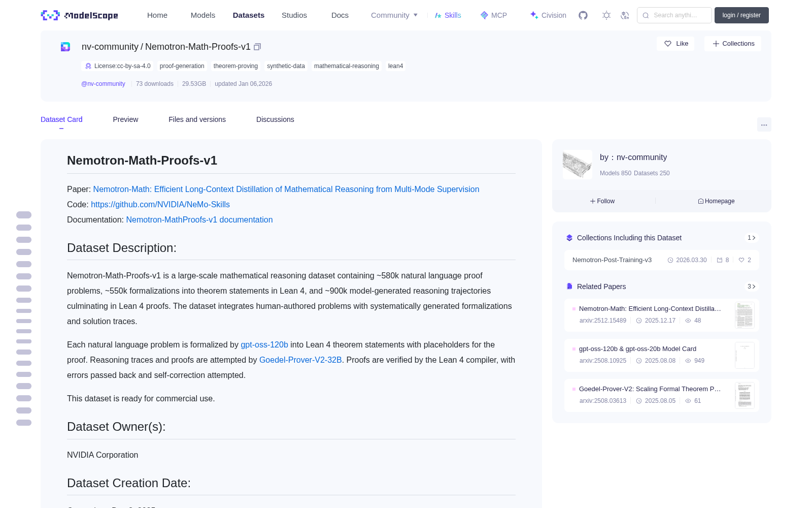Like this dataset with the heart button
Image resolution: width=812 pixels, height=508 pixels.
pos(676,44)
